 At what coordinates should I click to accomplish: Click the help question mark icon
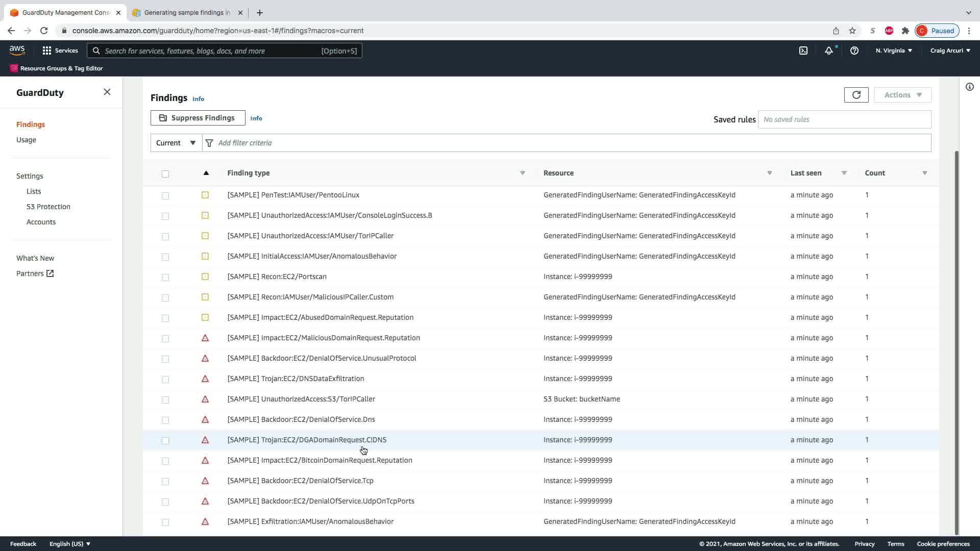point(854,51)
